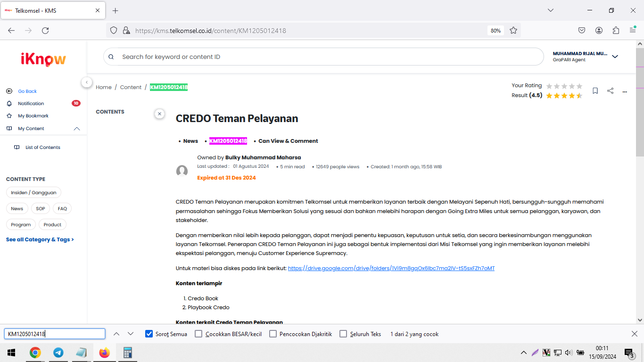Click the iKnow logo
The height and width of the screenshot is (362, 644).
coord(43,59)
